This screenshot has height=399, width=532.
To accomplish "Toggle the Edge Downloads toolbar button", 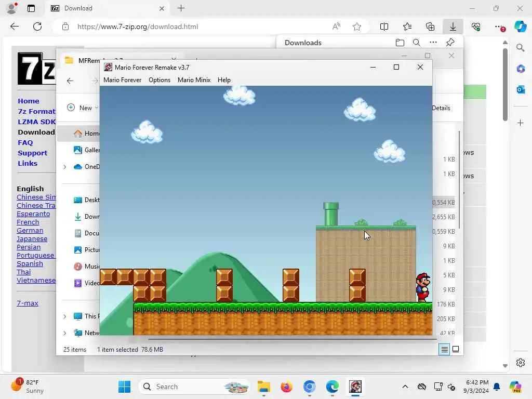I will coord(453,26).
